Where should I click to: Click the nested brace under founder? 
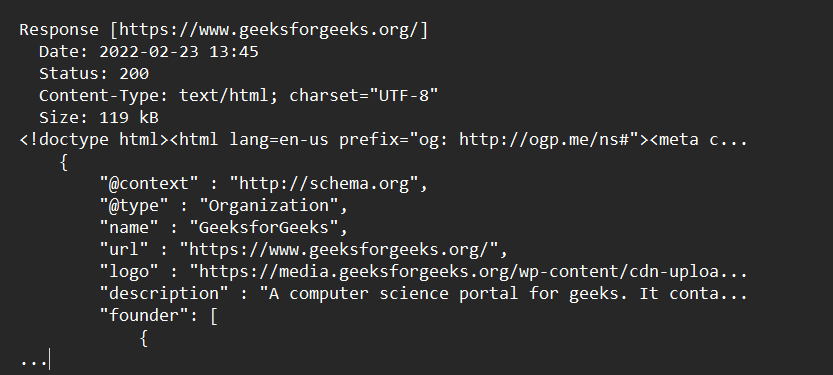[x=143, y=338]
